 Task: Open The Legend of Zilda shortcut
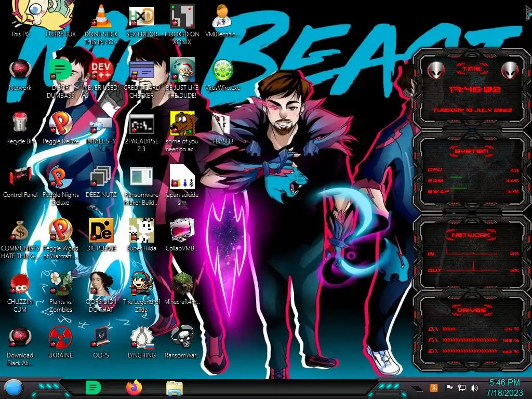pyautogui.click(x=142, y=292)
